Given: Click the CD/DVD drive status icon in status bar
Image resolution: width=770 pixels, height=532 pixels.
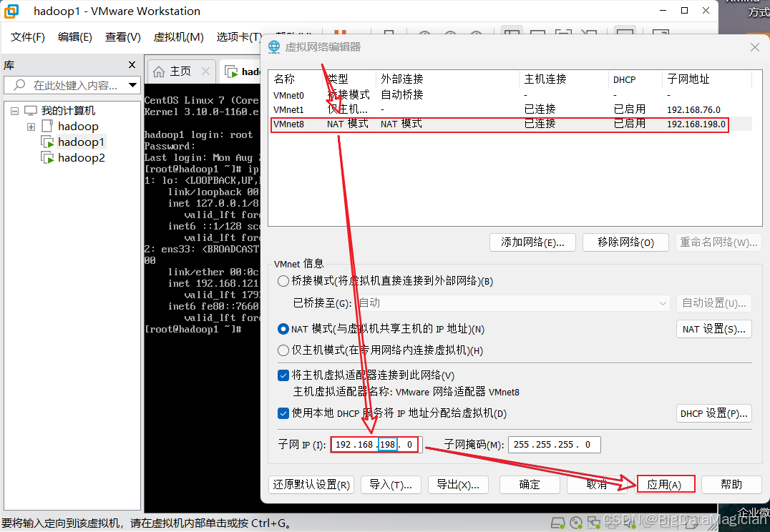Looking at the screenshot, I should 576,523.
